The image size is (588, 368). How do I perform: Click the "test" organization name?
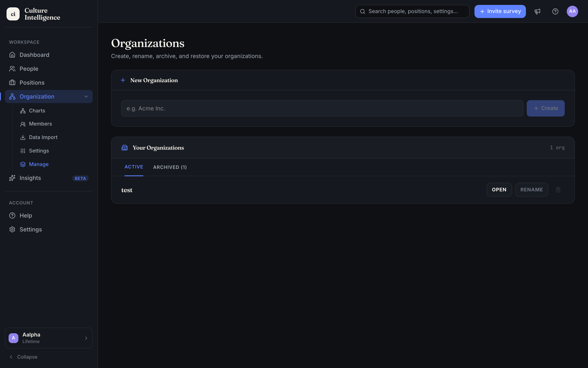tap(127, 190)
